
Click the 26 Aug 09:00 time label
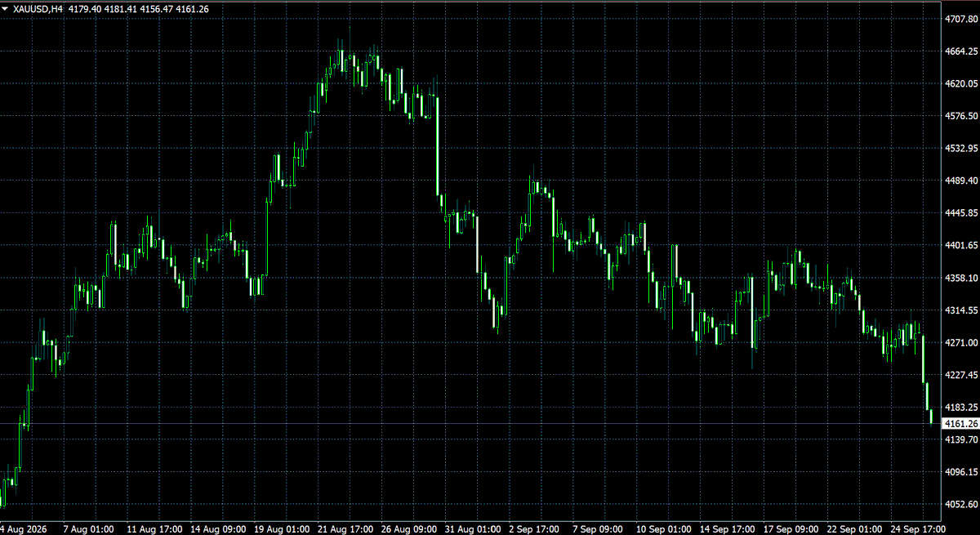coord(409,528)
